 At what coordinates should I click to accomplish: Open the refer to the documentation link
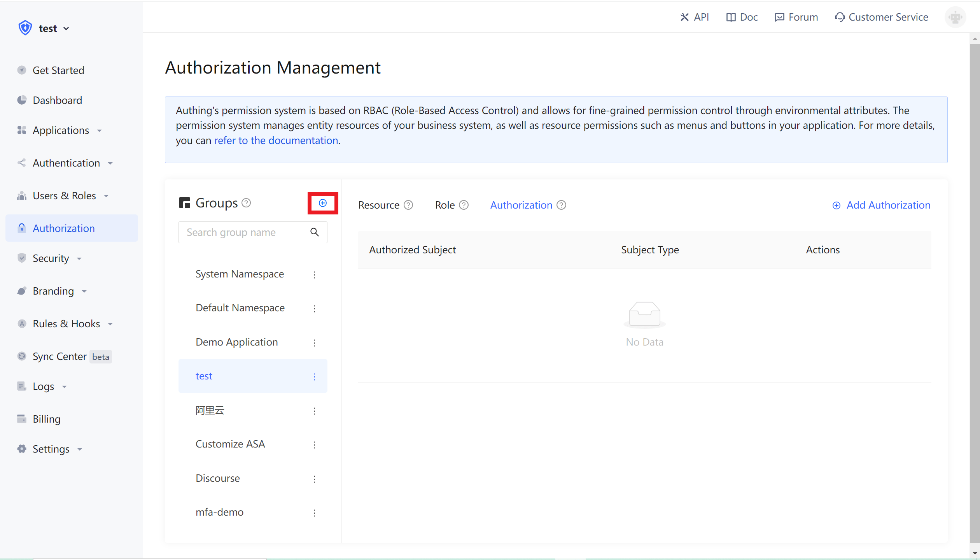pos(276,140)
